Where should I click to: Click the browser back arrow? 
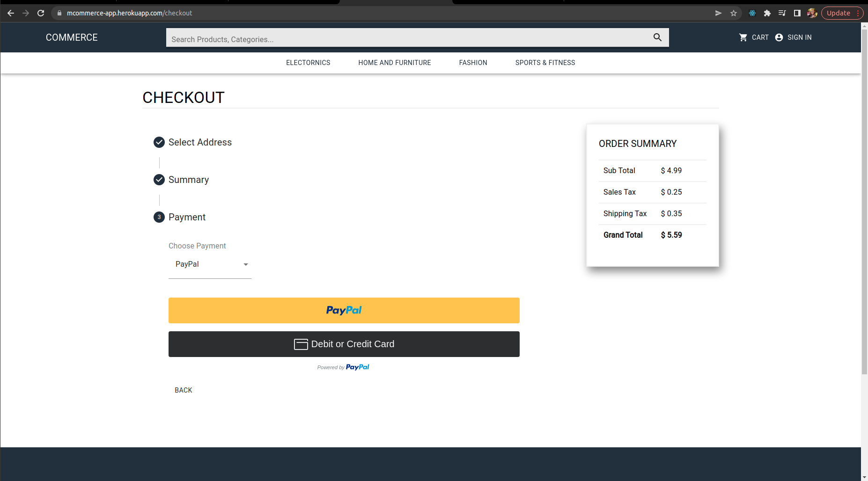(x=11, y=13)
